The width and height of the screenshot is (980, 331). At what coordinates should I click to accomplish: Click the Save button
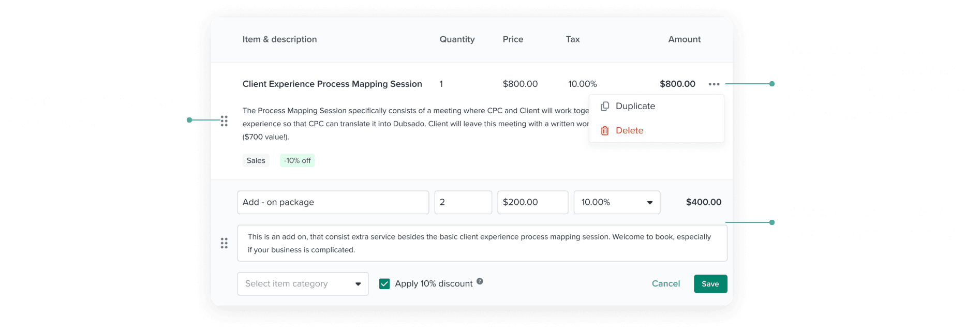tap(710, 283)
